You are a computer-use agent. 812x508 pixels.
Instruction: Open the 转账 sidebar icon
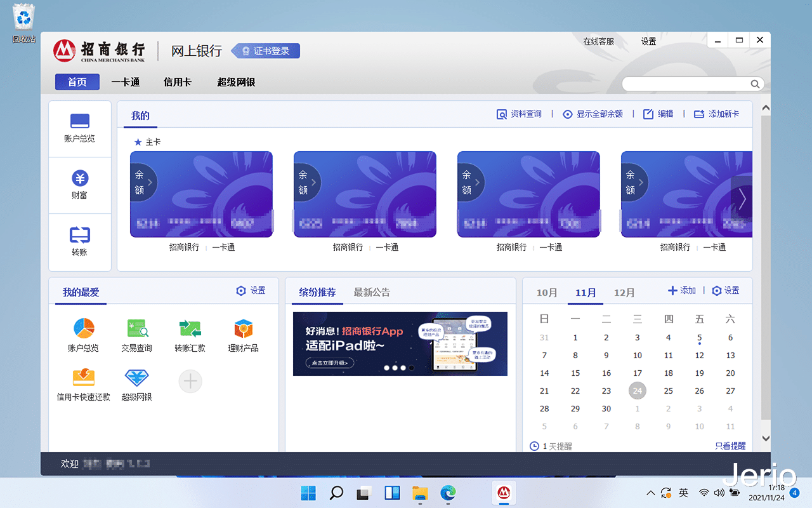pos(79,235)
